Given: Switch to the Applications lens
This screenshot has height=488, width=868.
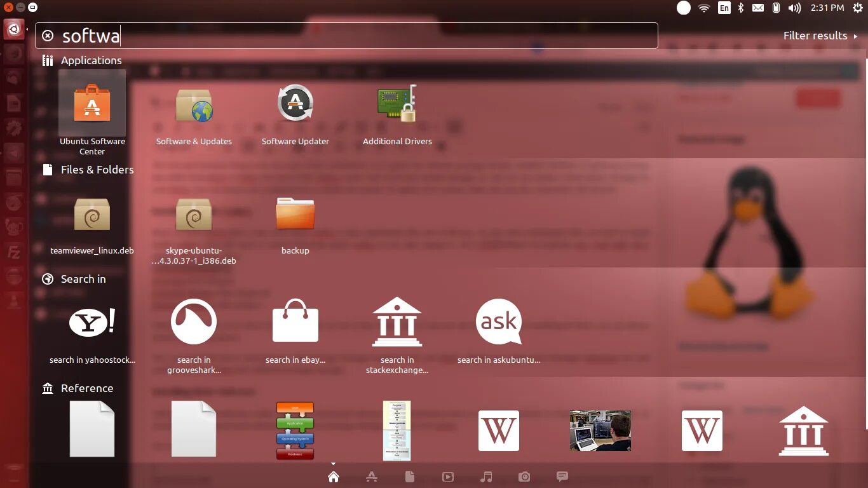Looking at the screenshot, I should pos(372,477).
